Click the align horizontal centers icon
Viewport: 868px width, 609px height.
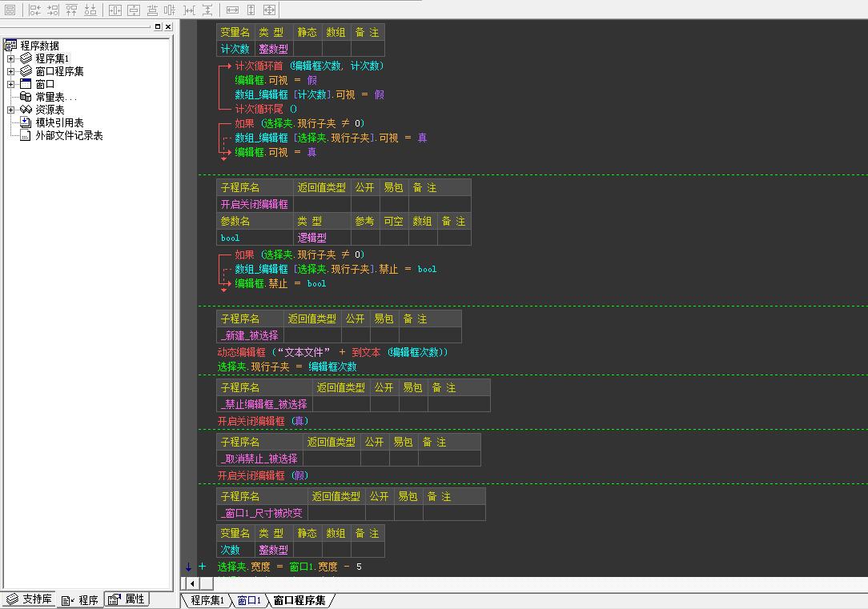tap(152, 10)
